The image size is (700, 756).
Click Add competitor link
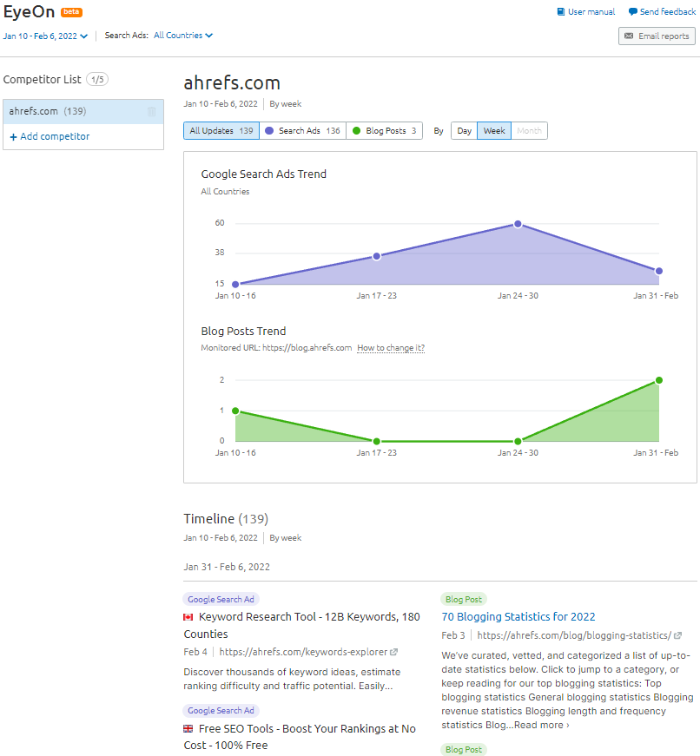(x=50, y=136)
